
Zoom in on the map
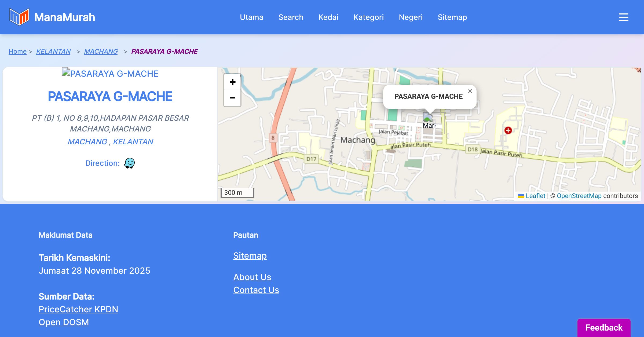coord(232,82)
